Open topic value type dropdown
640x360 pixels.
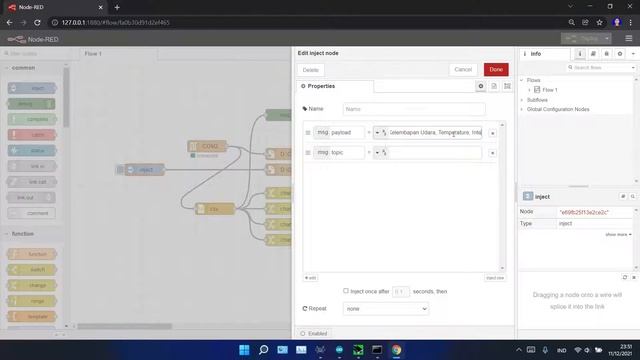tap(380, 153)
